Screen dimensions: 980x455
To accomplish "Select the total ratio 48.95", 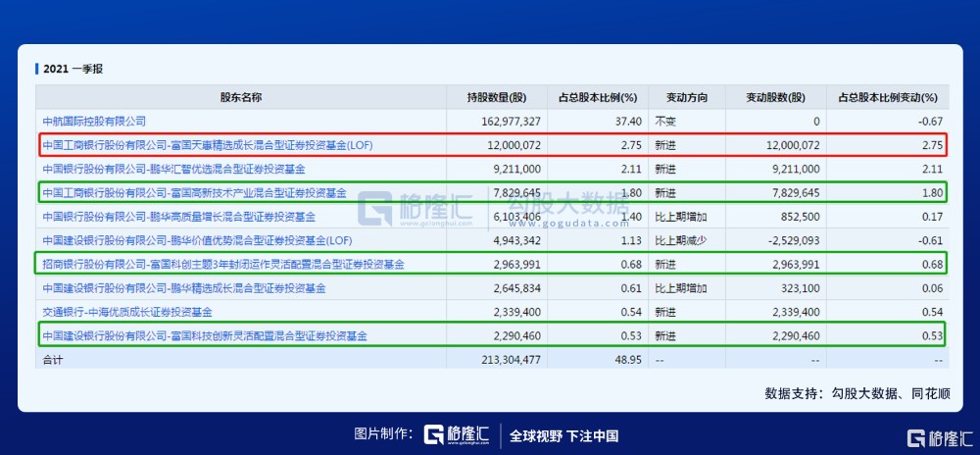I will pos(630,360).
